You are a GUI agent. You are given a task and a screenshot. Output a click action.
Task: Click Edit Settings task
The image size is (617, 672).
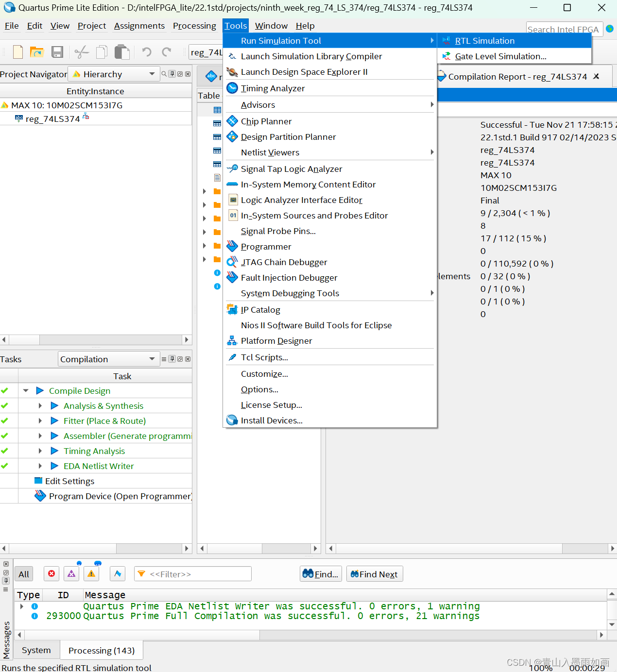click(69, 481)
